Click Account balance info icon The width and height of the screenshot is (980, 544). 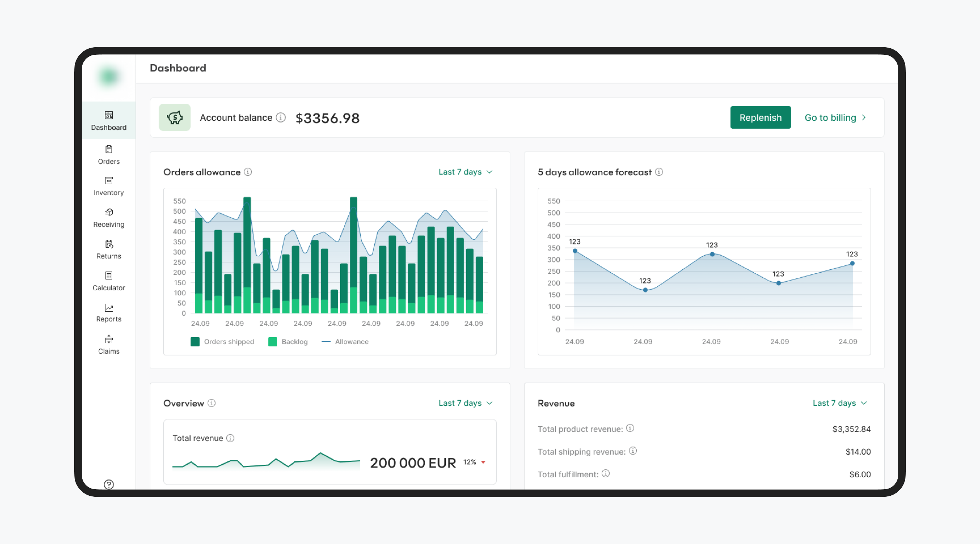coord(281,117)
